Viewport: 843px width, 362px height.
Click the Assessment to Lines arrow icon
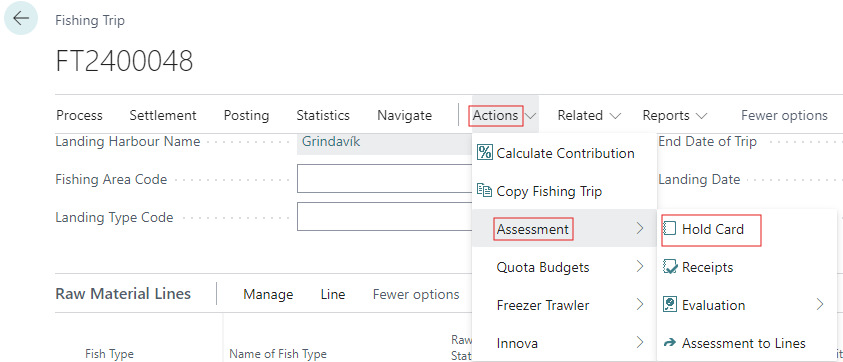point(670,343)
